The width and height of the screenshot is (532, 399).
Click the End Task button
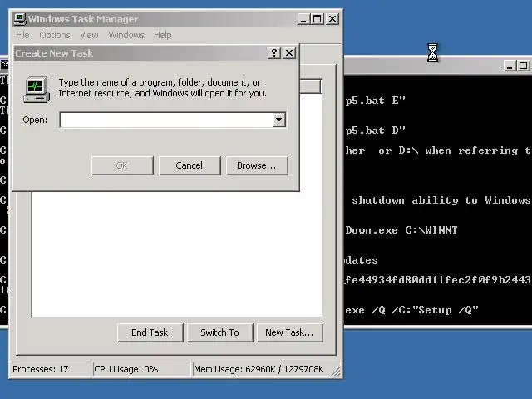pos(150,332)
